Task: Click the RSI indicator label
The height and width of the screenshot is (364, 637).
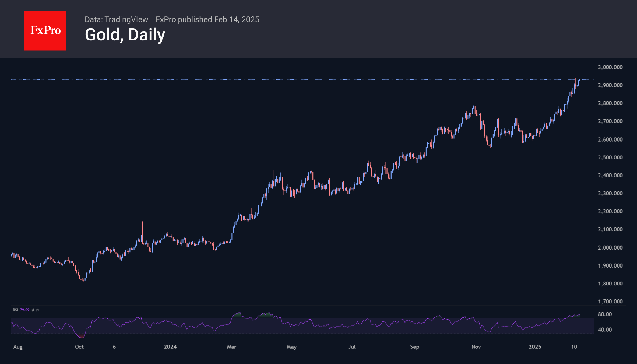Action: (x=15, y=310)
